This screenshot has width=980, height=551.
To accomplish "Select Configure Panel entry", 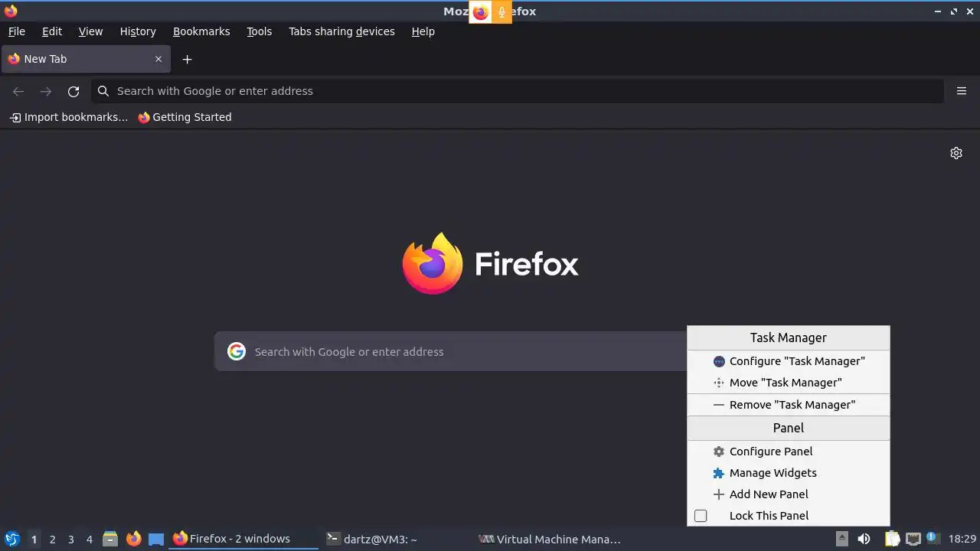I will click(789, 452).
